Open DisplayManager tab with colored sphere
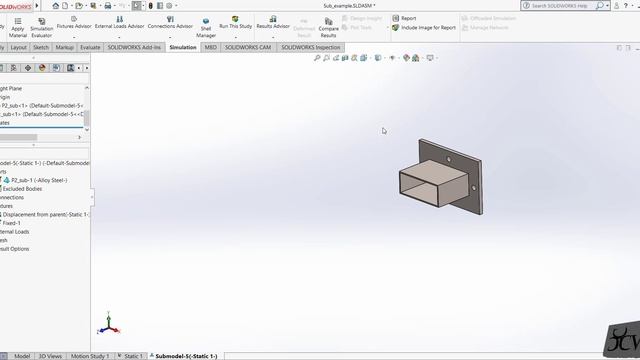The image size is (640, 360). [42, 68]
